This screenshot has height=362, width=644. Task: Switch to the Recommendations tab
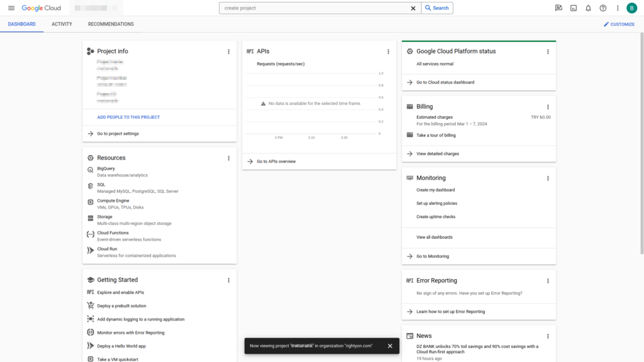pos(111,25)
